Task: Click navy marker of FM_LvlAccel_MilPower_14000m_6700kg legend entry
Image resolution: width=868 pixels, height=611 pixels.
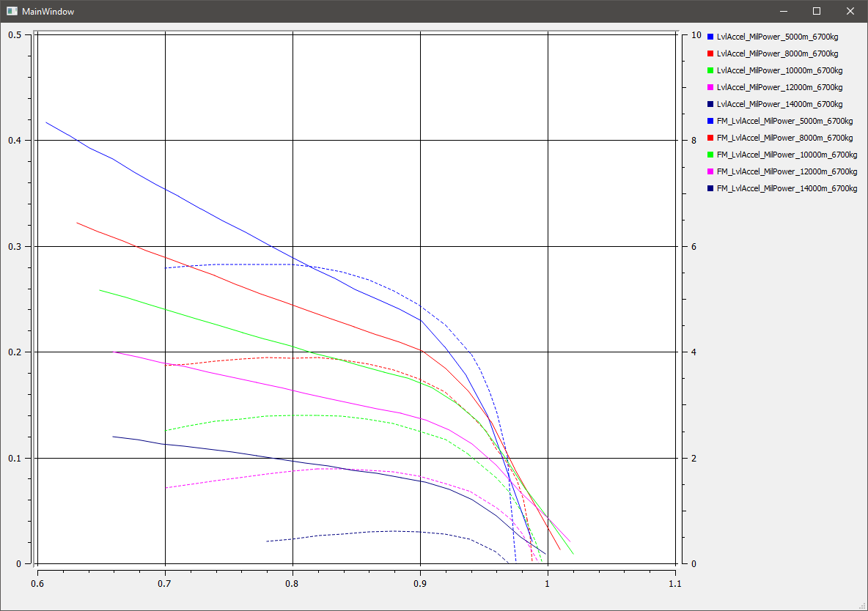Action: click(710, 188)
